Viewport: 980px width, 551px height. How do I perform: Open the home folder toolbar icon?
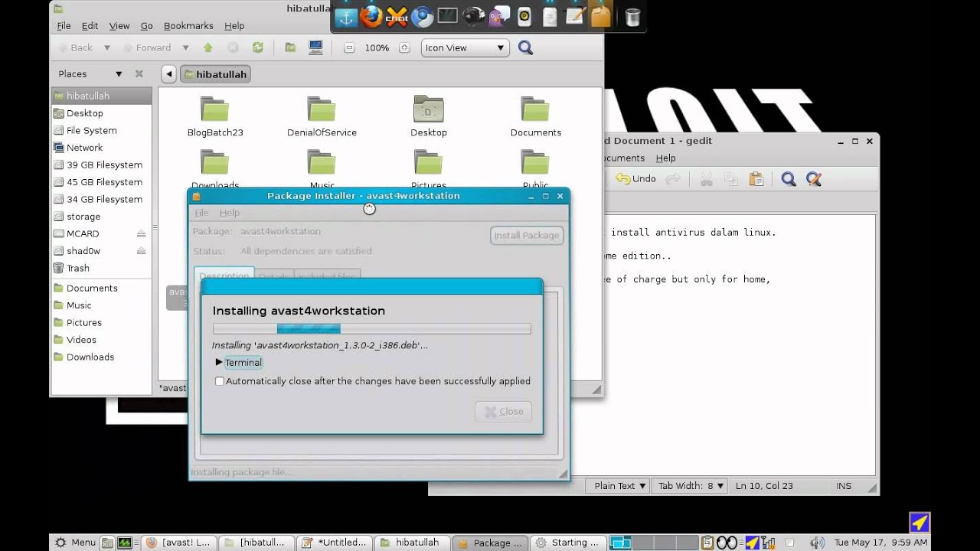(x=290, y=47)
